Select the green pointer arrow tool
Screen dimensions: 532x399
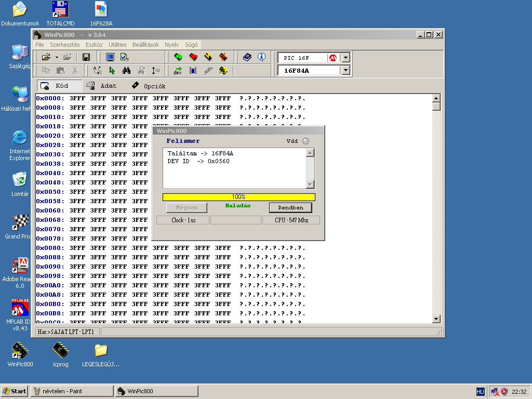tap(112, 71)
